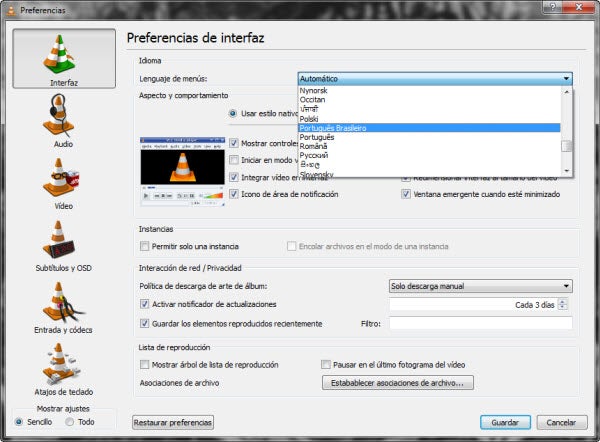
Task: Expand the Lenguaje de menús dropdown
Action: 434,78
